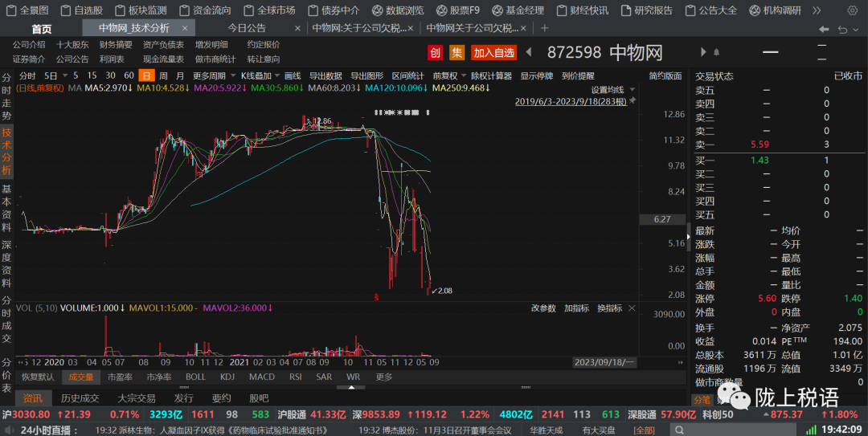Open 研究报告 research reports
Image resolution: width=868 pixels, height=436 pixels.
point(646,10)
